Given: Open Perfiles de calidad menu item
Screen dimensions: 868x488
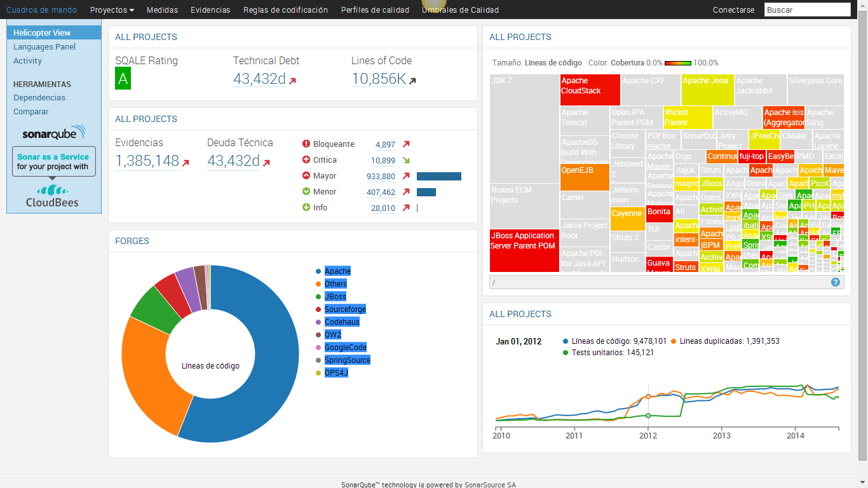Looking at the screenshot, I should click(375, 10).
